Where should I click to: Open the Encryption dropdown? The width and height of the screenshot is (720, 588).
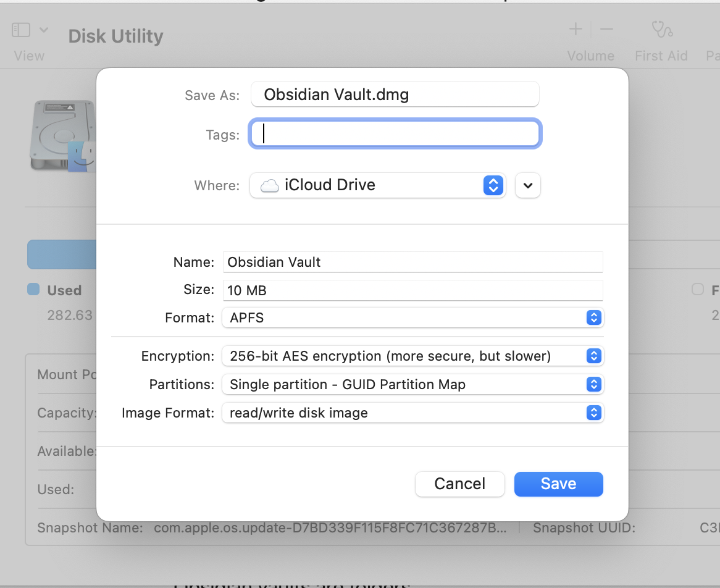coord(413,356)
